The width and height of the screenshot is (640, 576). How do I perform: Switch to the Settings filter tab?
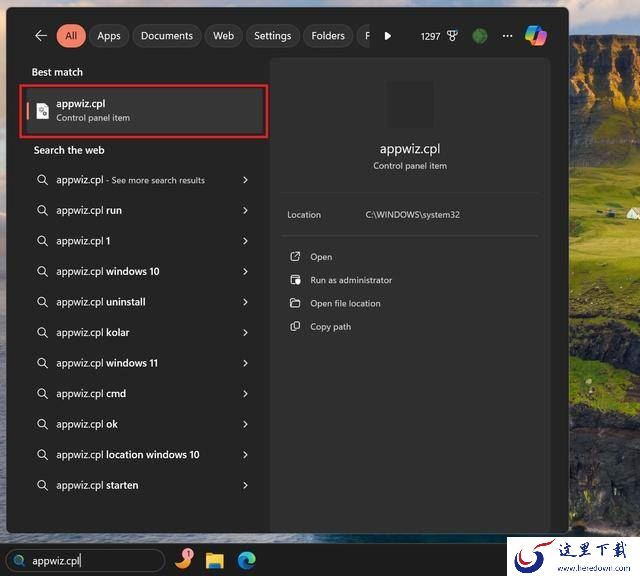pyautogui.click(x=272, y=36)
